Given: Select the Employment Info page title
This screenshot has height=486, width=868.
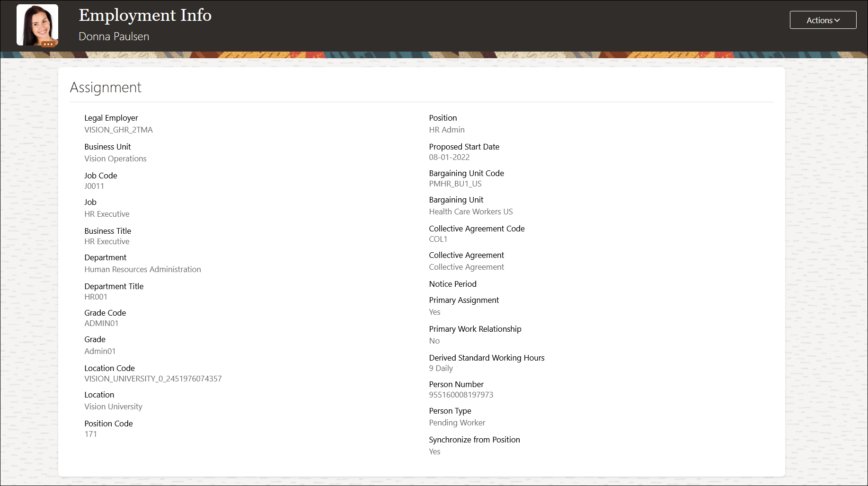Looking at the screenshot, I should click(145, 15).
